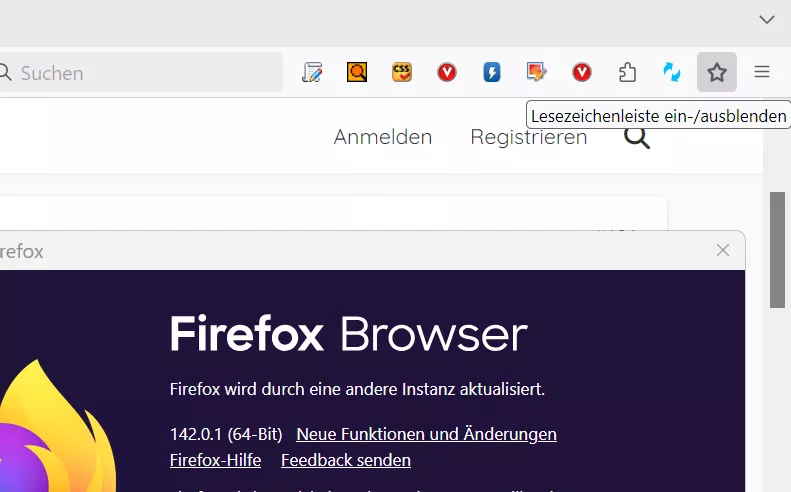Viewport: 791px width, 492px height.
Task: Click the CSS heart extension icon
Action: 402,72
